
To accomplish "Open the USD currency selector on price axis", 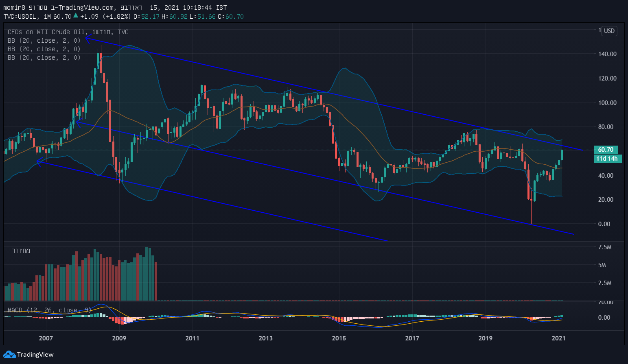I will tap(609, 31).
